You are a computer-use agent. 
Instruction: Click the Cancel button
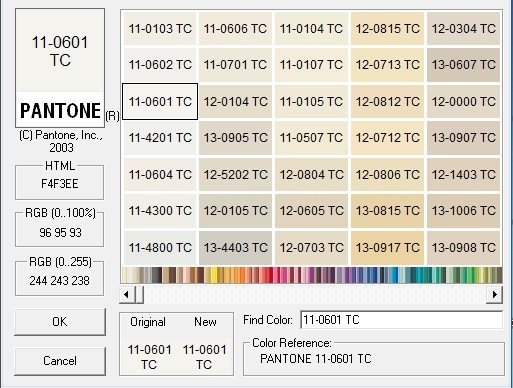pyautogui.click(x=60, y=361)
